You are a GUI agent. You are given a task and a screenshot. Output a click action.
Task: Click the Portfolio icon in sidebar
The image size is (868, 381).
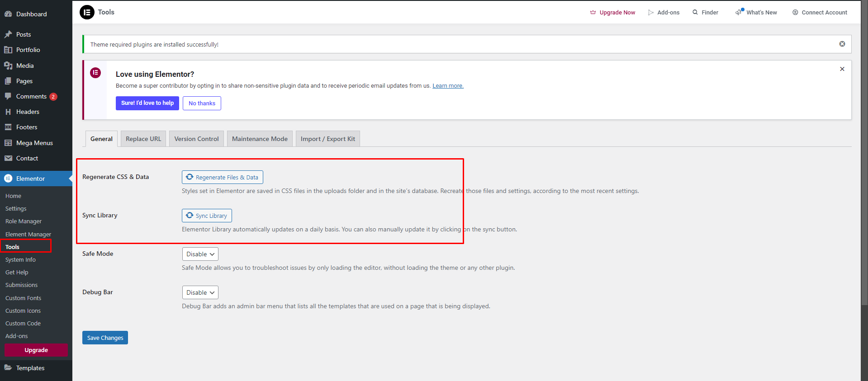point(8,50)
